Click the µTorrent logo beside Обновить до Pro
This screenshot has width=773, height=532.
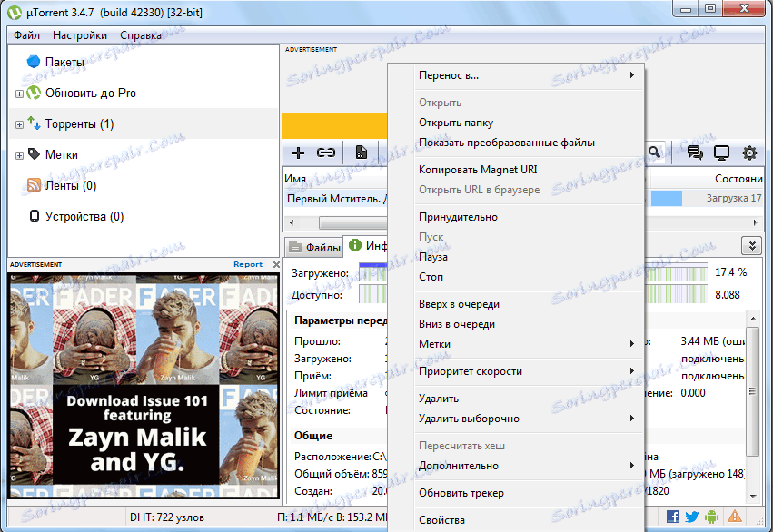34,93
